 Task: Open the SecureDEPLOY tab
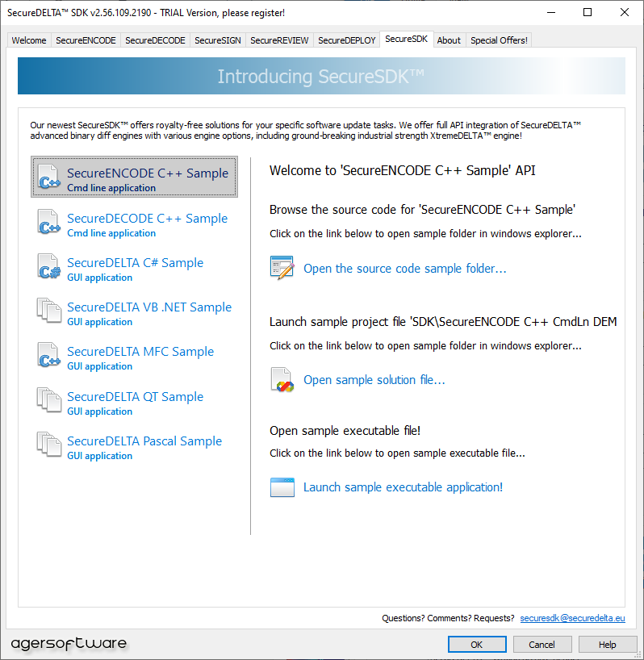click(346, 40)
